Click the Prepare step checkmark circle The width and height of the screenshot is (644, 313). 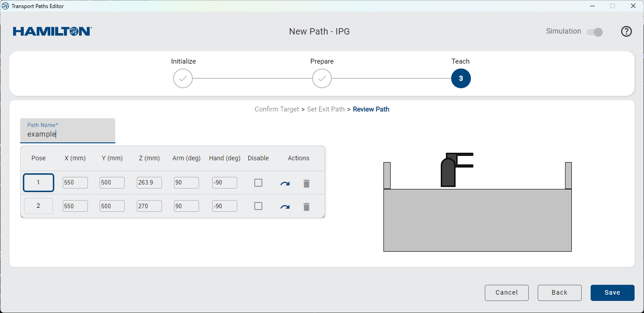tap(322, 78)
